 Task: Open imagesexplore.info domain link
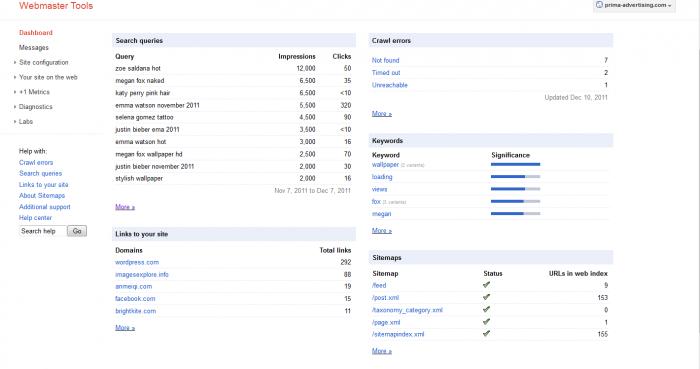pyautogui.click(x=142, y=274)
